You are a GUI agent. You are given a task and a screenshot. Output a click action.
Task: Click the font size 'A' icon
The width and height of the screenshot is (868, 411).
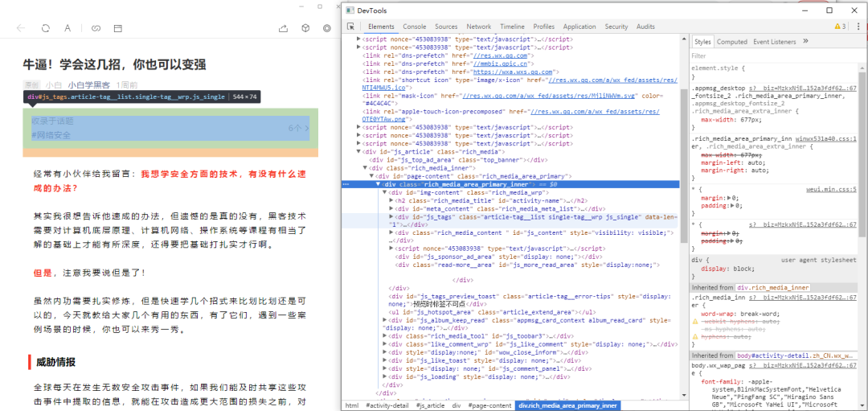coord(68,28)
